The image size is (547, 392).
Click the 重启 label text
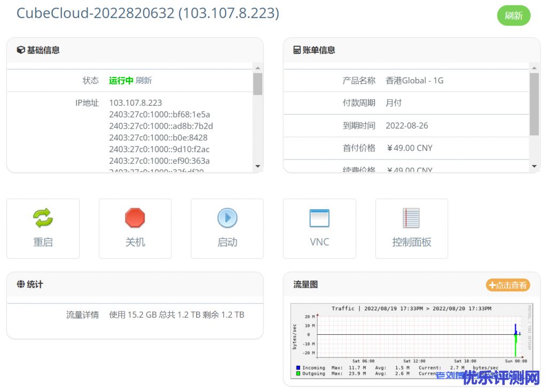[x=43, y=242]
